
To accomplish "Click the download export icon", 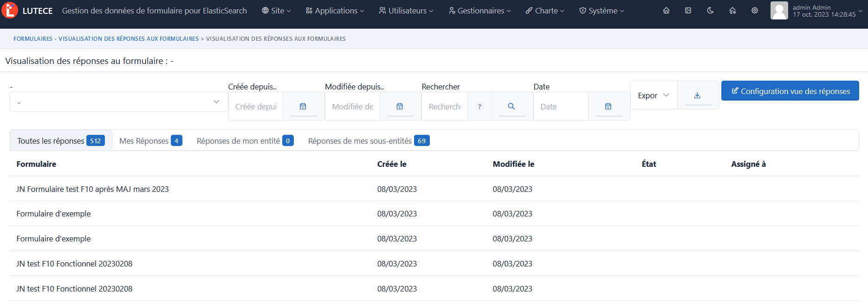I will click(697, 95).
